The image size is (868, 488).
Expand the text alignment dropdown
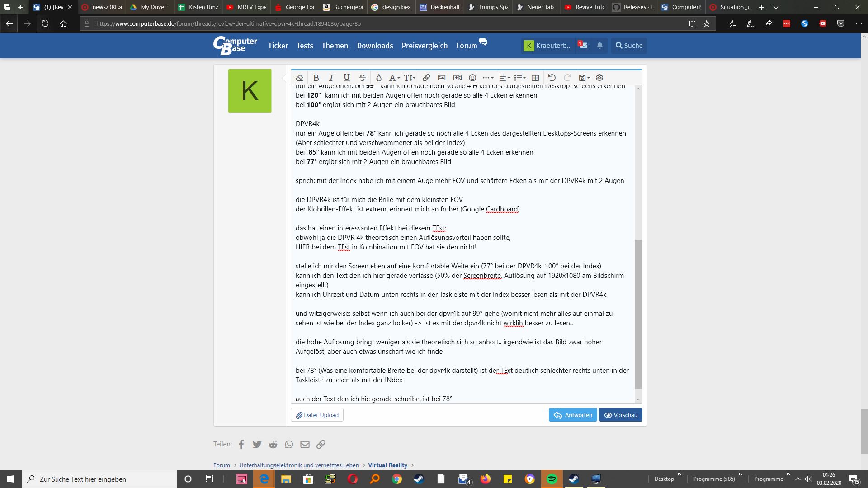[x=504, y=78]
